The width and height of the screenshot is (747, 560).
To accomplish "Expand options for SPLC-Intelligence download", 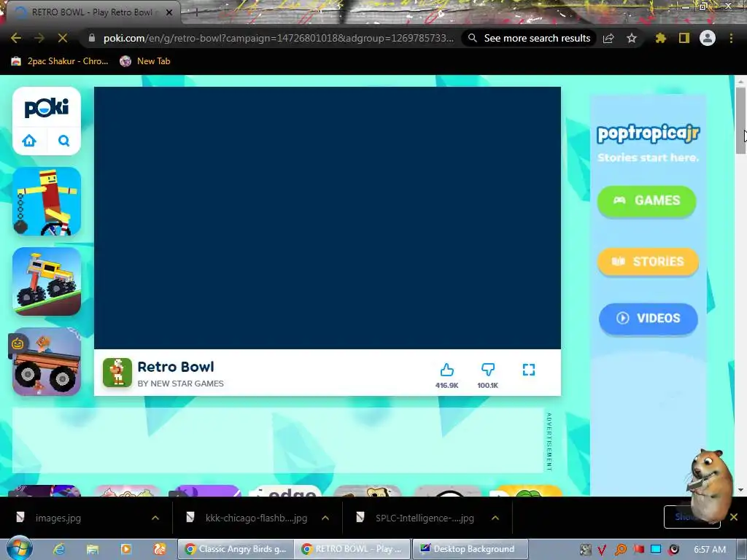I will tap(495, 518).
